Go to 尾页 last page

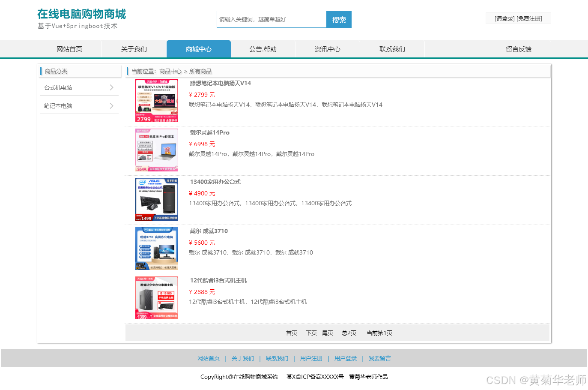click(x=328, y=333)
